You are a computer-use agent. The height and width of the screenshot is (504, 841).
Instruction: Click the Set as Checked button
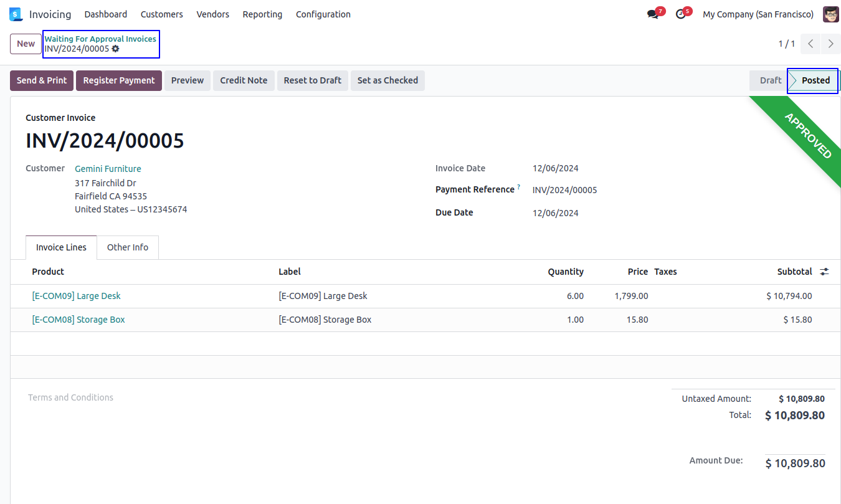[x=387, y=80]
